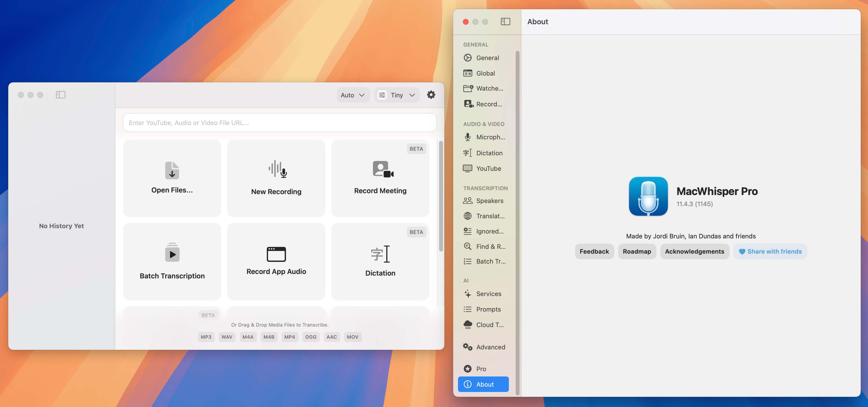Click the main window cards scrollbar
The width and height of the screenshot is (868, 407).
coord(441,196)
